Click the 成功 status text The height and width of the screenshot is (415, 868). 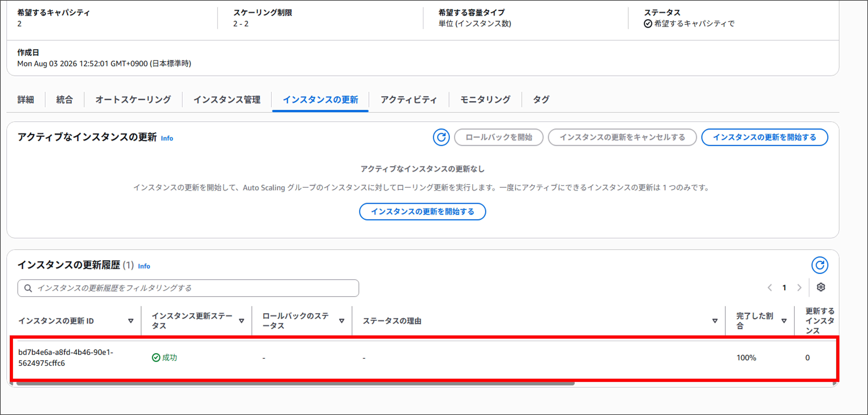pyautogui.click(x=170, y=357)
